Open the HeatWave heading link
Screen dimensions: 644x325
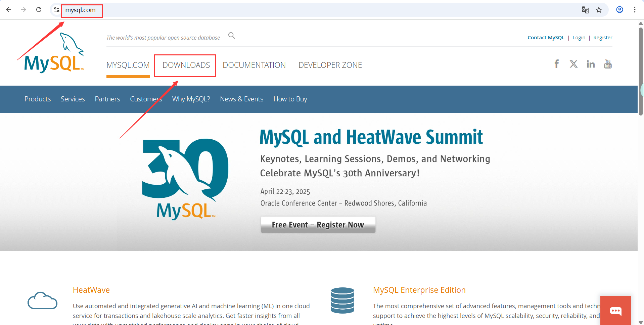click(x=91, y=290)
